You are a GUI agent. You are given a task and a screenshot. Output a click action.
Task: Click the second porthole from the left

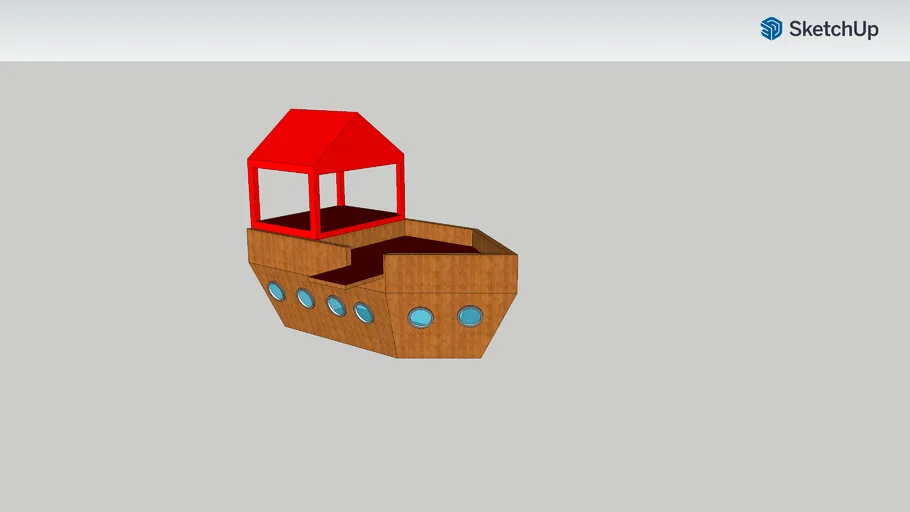[x=305, y=299]
